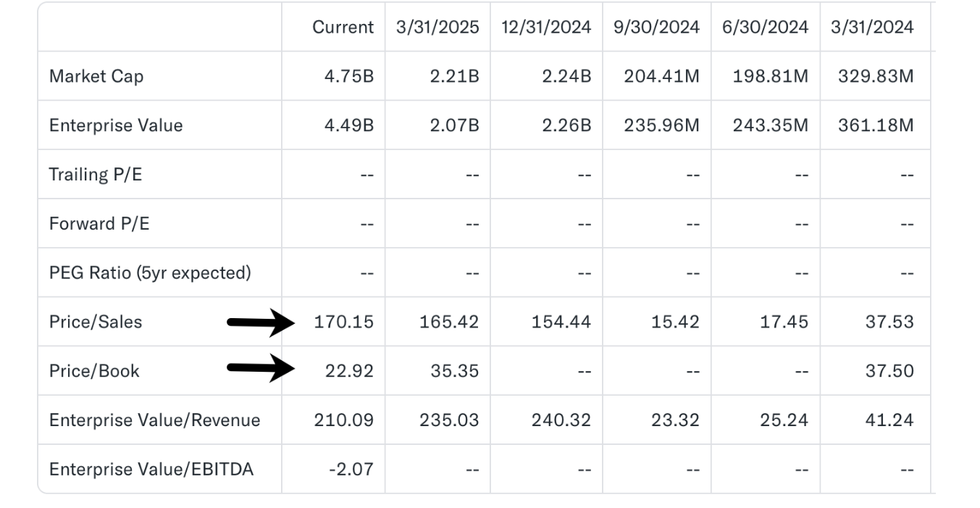Select the 3/31/2024 column header
The height and width of the screenshot is (508, 980).
pyautogui.click(x=872, y=27)
